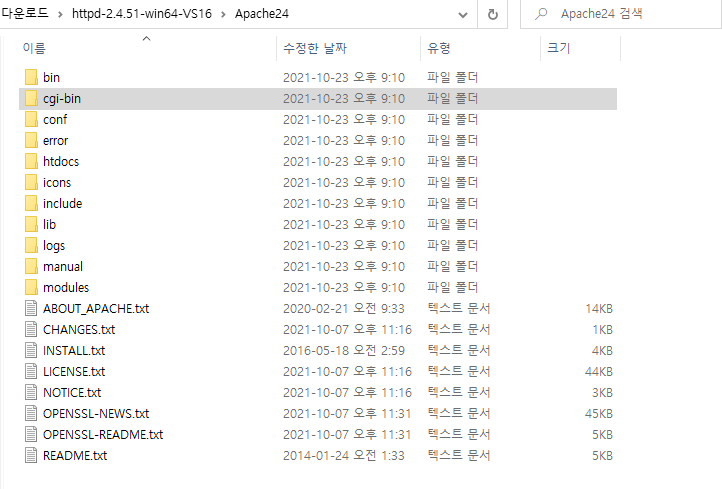722x489 pixels.
Task: Go to httpd-2.4.51-win64-VS16 breadcrumb
Action: coord(142,14)
